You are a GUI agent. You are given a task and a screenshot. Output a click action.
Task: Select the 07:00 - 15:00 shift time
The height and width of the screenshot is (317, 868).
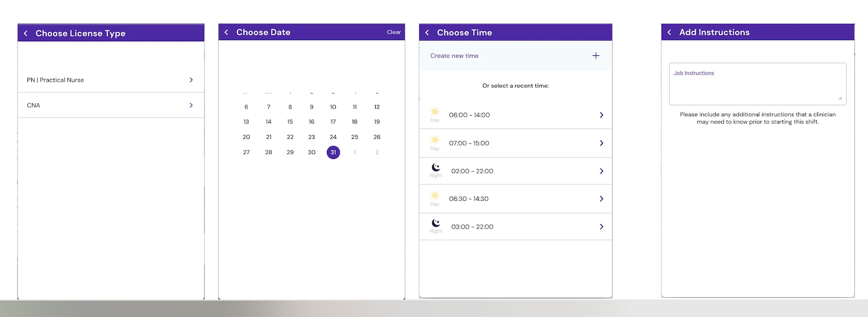click(x=516, y=143)
